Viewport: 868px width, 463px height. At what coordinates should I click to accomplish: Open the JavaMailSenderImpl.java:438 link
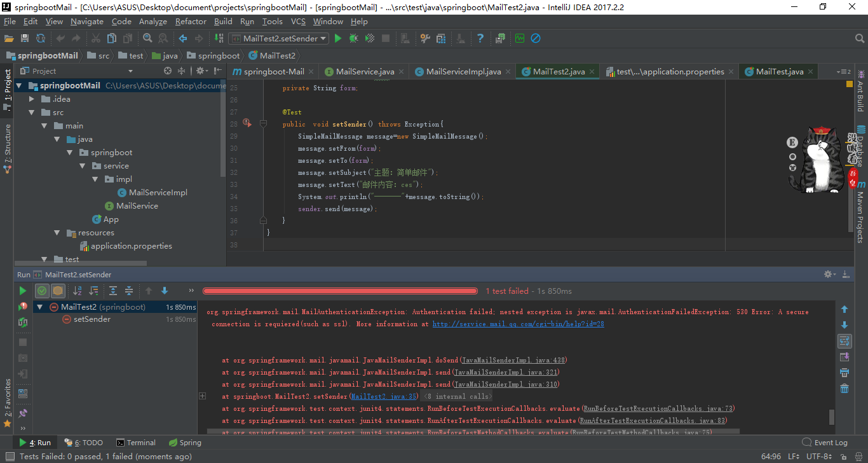(513, 360)
